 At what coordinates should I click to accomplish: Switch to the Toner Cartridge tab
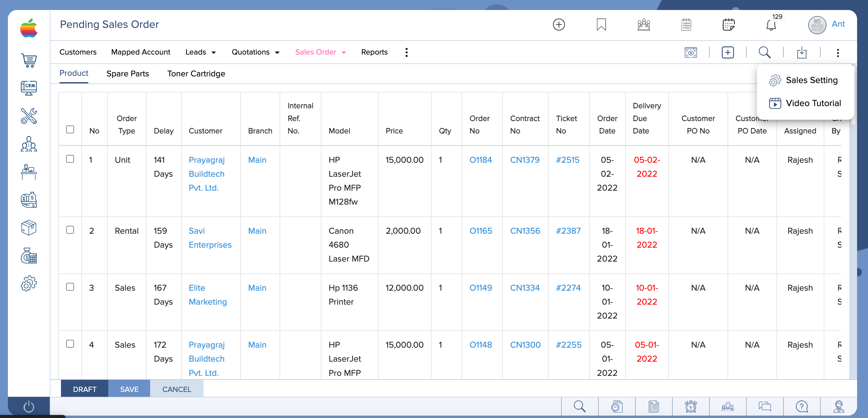click(196, 74)
